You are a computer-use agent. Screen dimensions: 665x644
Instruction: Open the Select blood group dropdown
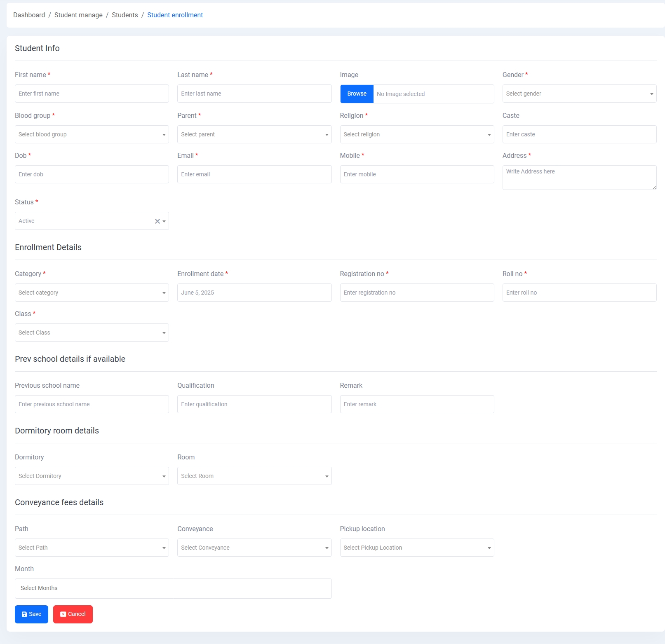pyautogui.click(x=92, y=134)
